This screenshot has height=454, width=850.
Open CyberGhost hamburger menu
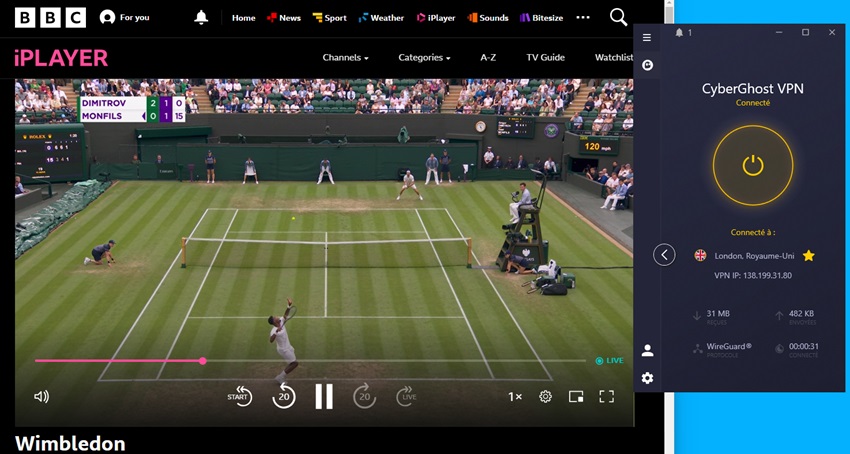[x=647, y=37]
